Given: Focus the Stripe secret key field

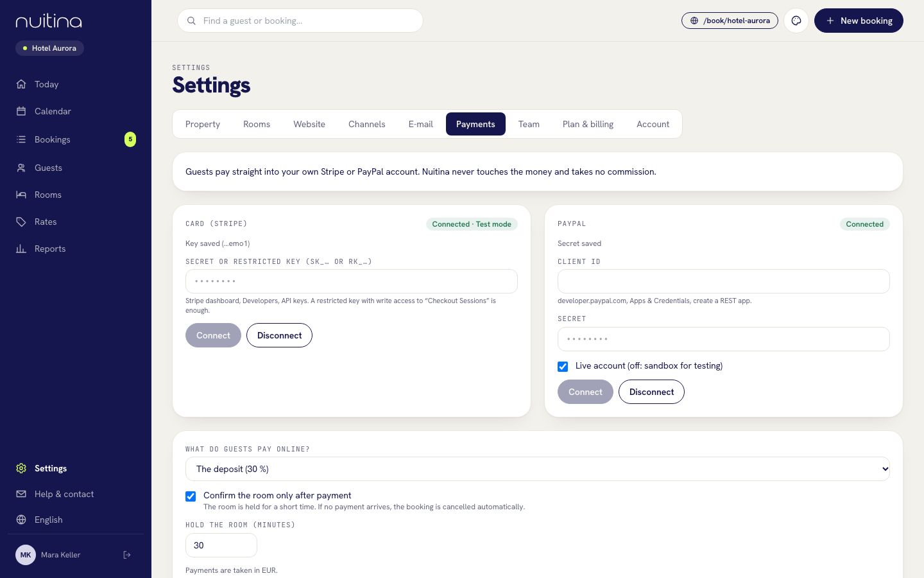Looking at the screenshot, I should coord(352,281).
